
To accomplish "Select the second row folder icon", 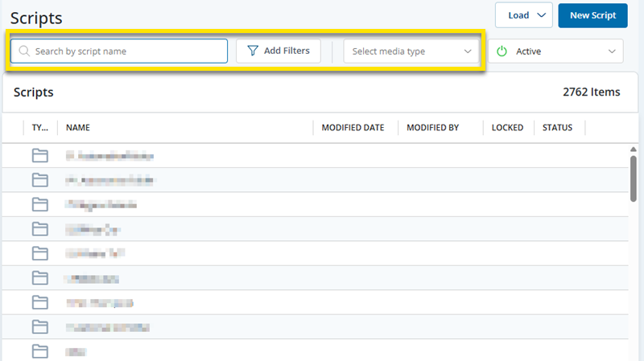I will point(40,179).
